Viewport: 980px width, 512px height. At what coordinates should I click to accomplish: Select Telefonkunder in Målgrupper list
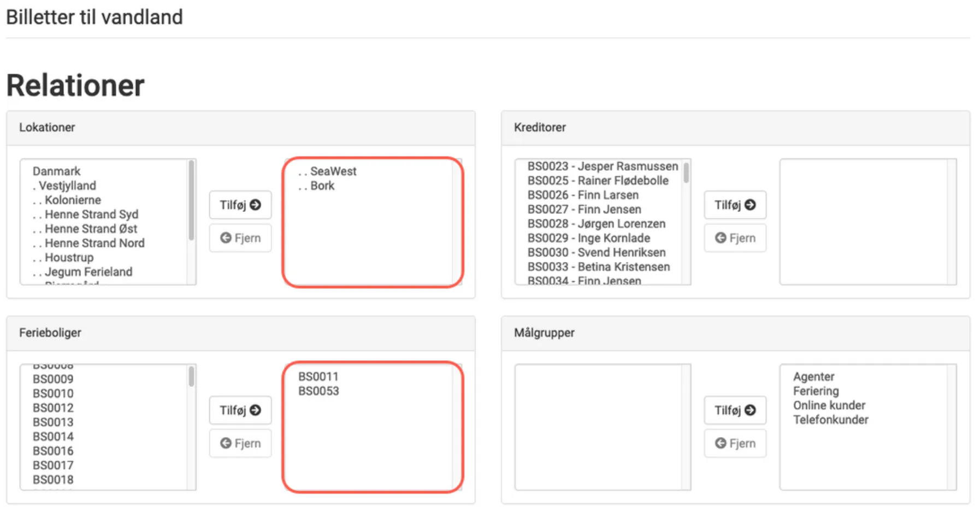(830, 420)
